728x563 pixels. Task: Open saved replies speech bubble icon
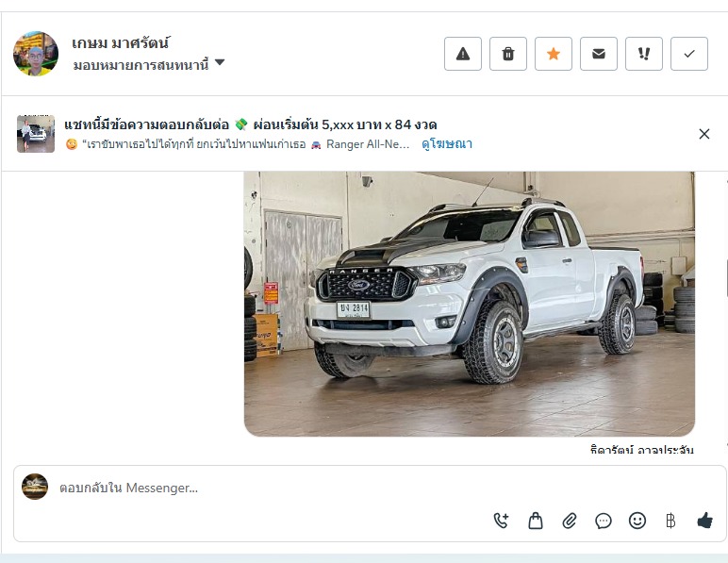(604, 521)
